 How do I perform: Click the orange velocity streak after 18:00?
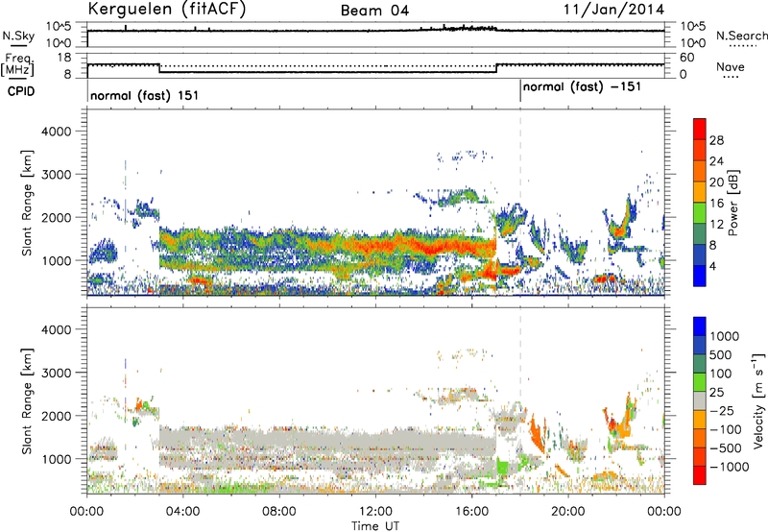point(538,434)
